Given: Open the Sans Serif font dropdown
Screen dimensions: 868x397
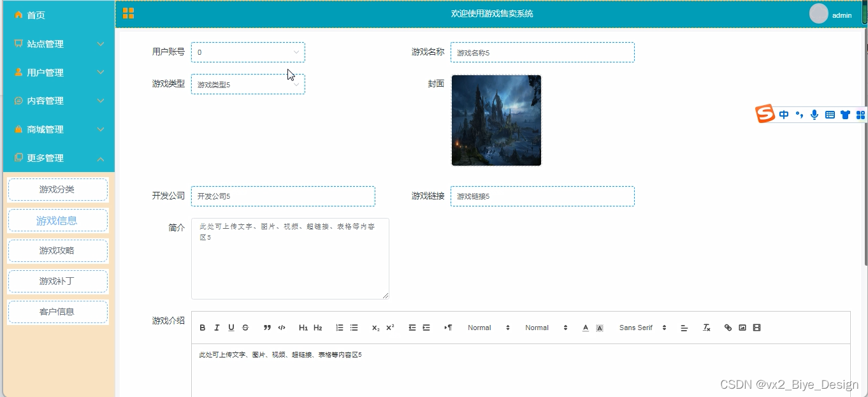Looking at the screenshot, I should 642,328.
